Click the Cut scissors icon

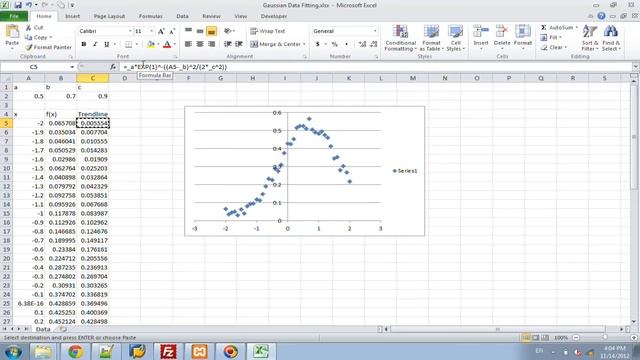tap(29, 27)
